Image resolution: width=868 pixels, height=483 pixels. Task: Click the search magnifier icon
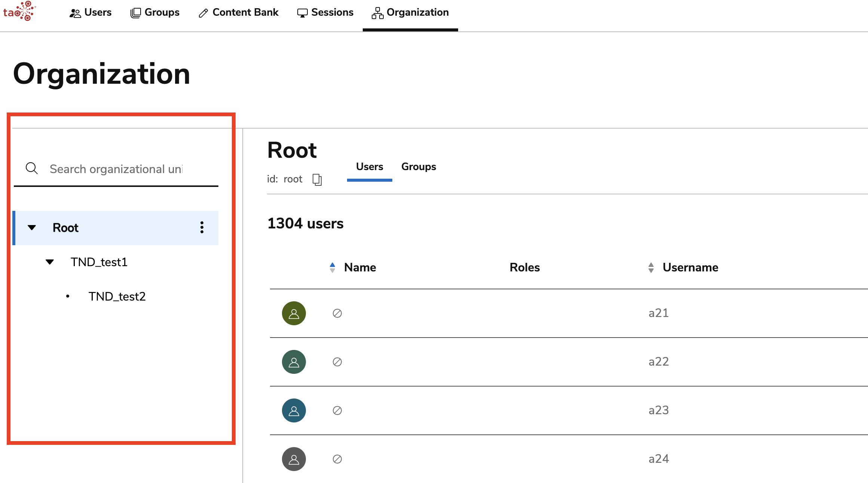(32, 169)
